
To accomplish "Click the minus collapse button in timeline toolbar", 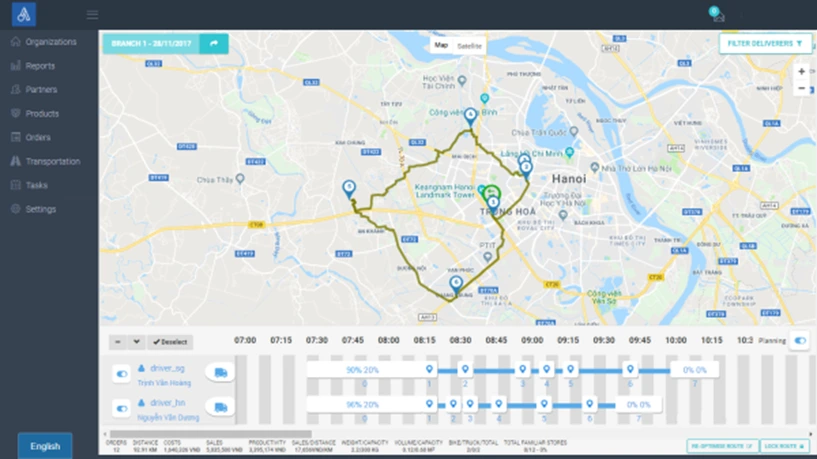I will pos(118,342).
